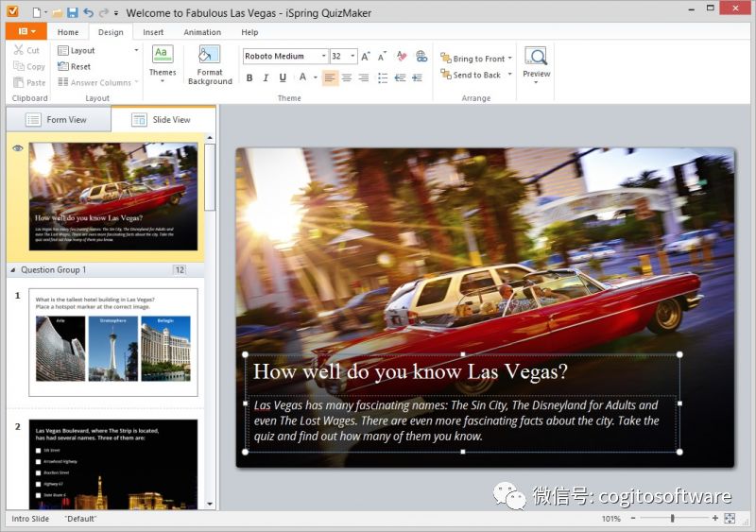Image resolution: width=756 pixels, height=532 pixels.
Task: Expand Send to Back options
Action: (510, 75)
